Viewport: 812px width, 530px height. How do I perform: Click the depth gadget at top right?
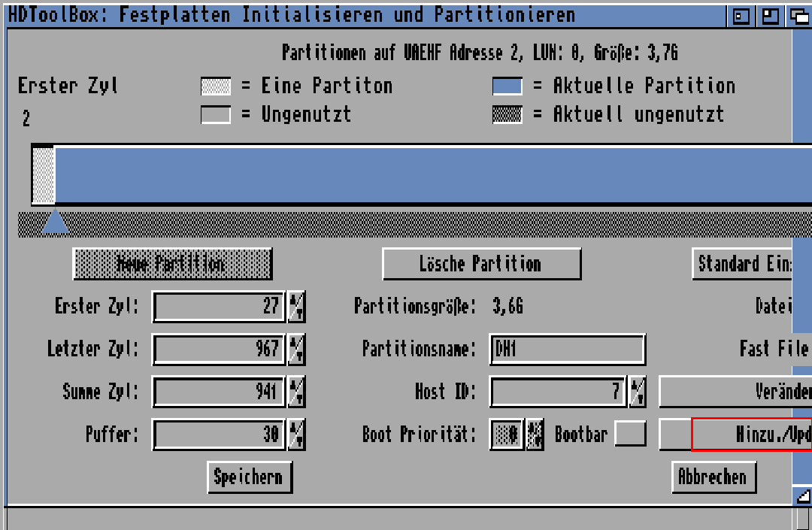798,15
